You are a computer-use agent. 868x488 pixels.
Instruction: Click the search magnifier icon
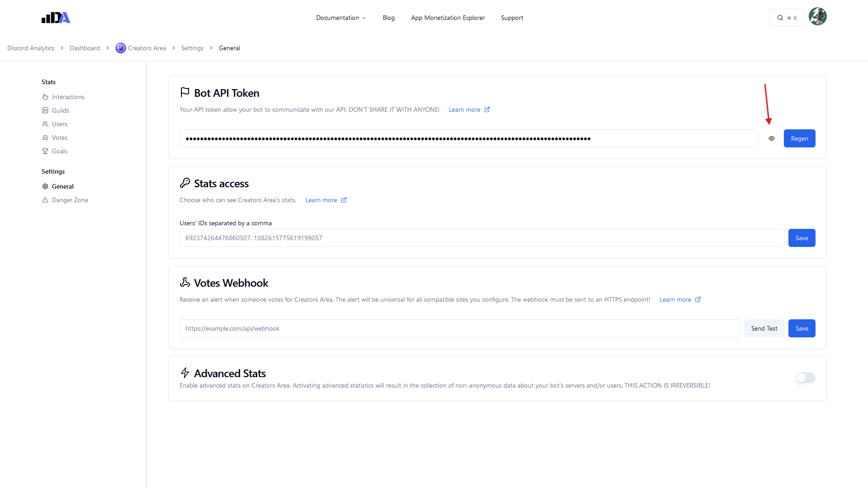[780, 18]
